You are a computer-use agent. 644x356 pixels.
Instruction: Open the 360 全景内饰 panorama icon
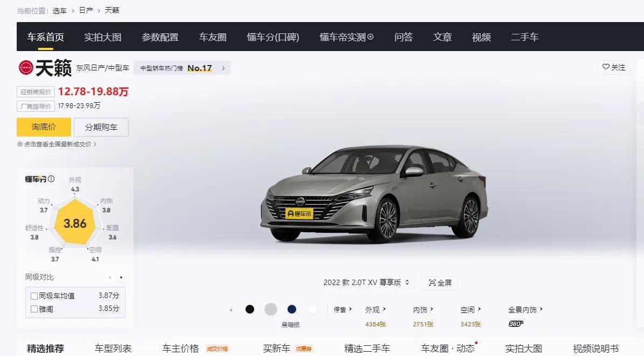point(516,324)
